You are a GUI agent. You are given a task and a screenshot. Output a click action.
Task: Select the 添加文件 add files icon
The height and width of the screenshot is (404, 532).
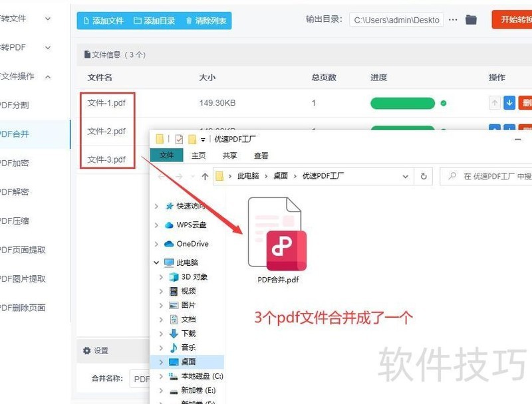coord(86,21)
